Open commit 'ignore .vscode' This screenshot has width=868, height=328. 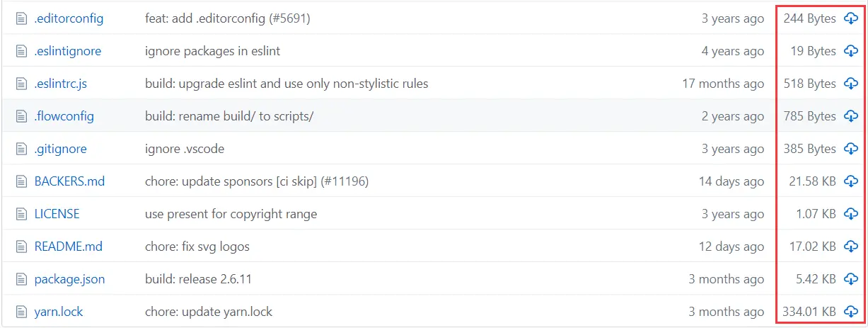click(185, 149)
